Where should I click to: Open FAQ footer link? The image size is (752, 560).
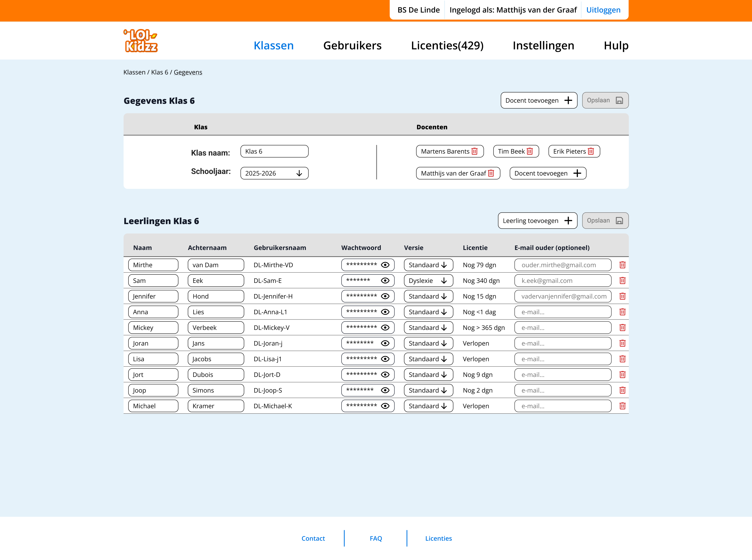point(376,538)
